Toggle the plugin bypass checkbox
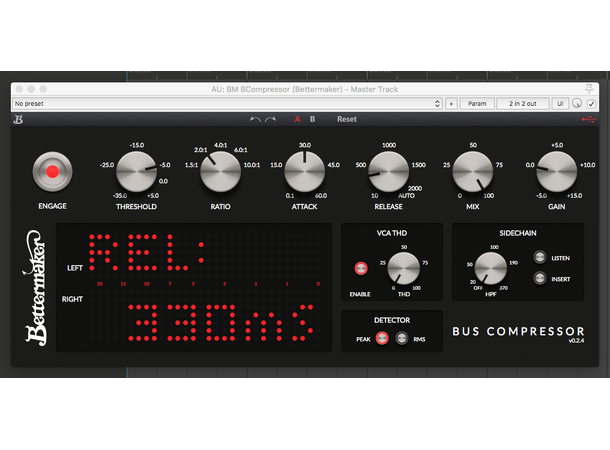Viewport: 610px width, 450px height. 591,104
